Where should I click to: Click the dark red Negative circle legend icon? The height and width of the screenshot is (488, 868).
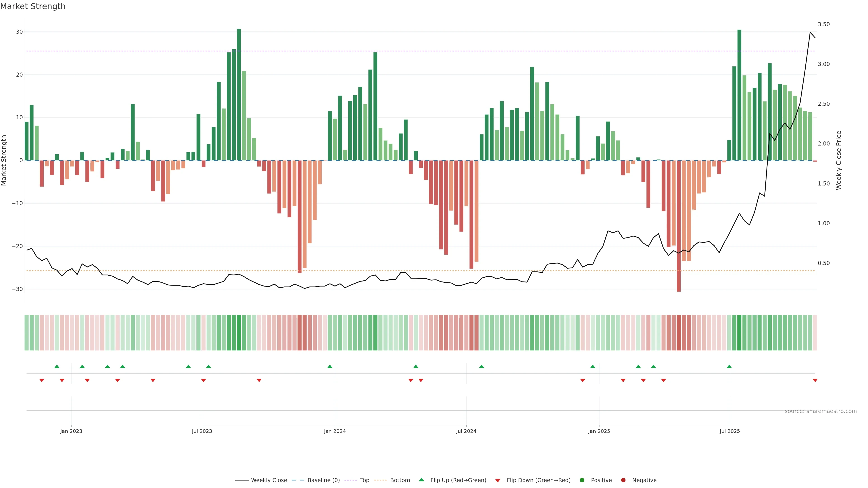coord(623,480)
